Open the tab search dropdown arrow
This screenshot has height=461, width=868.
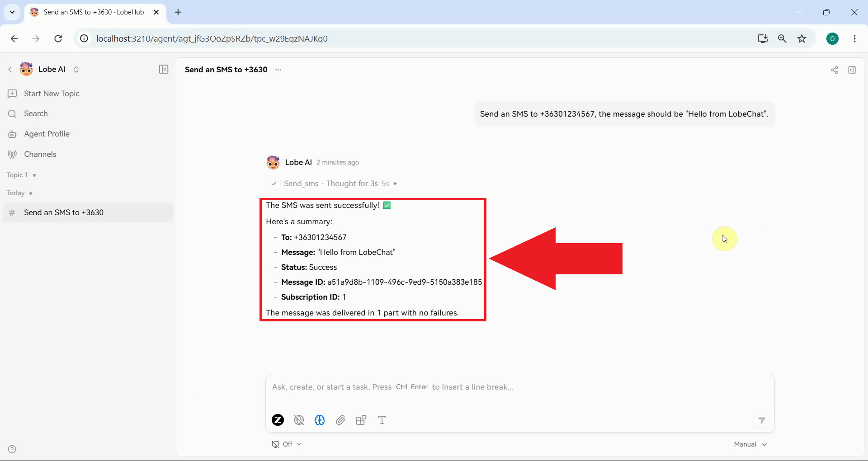point(12,12)
